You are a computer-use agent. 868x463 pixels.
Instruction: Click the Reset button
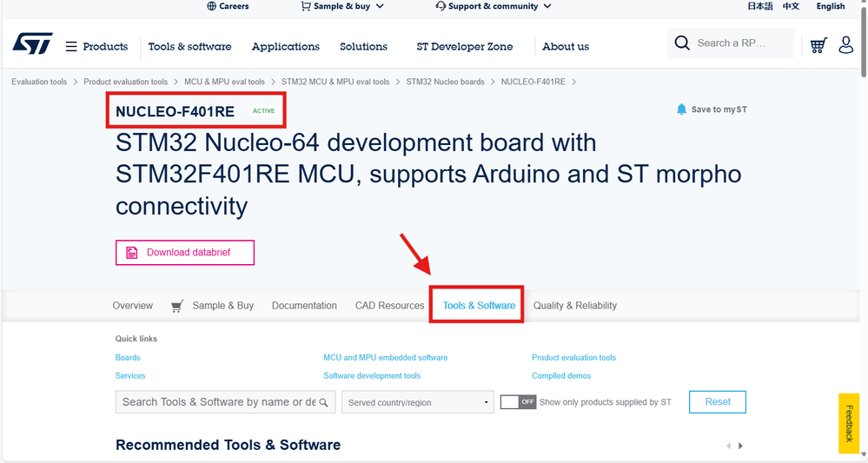pyautogui.click(x=718, y=402)
